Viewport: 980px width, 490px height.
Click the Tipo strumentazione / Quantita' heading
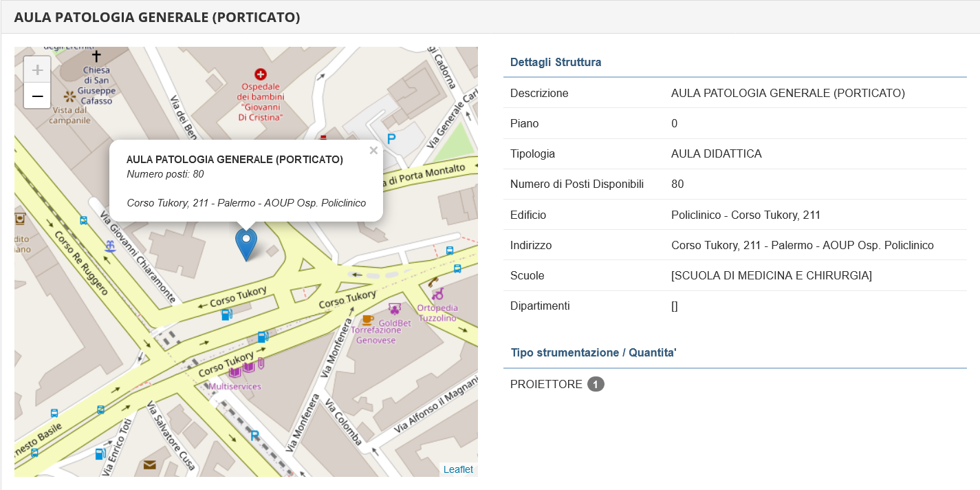594,352
